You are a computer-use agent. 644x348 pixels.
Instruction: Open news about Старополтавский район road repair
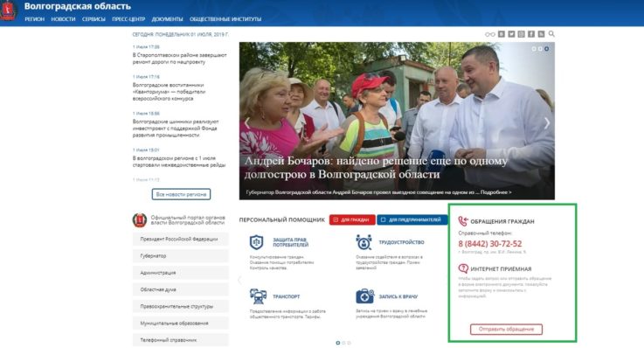179,59
